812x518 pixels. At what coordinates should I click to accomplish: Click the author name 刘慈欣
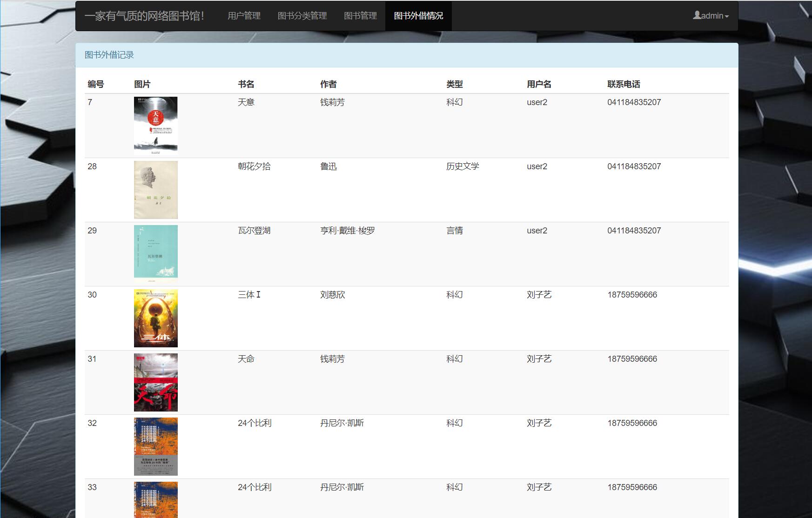(x=333, y=295)
